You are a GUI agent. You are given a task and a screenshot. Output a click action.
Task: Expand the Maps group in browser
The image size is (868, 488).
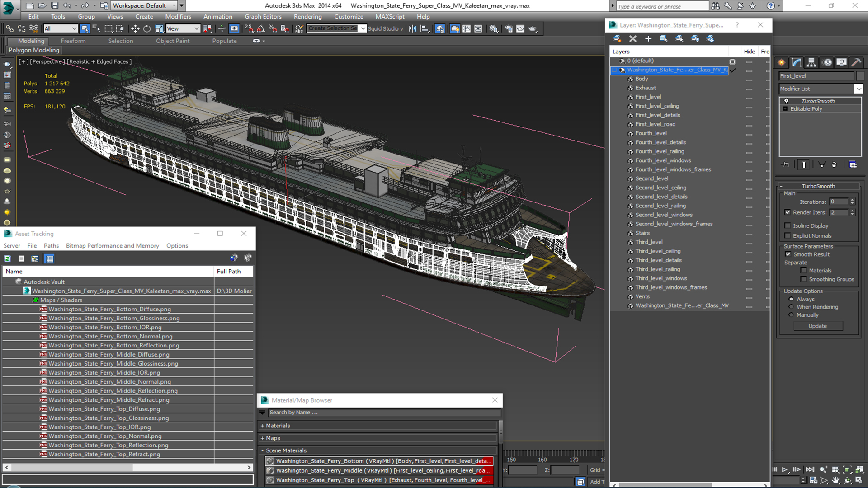point(262,438)
